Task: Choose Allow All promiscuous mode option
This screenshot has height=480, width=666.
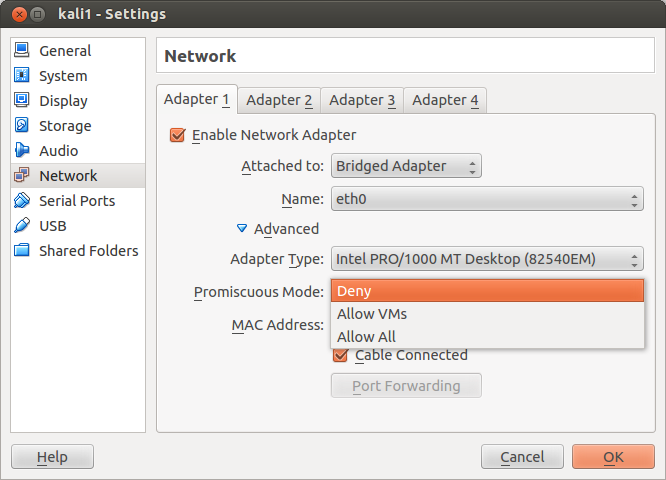Action: pos(487,337)
